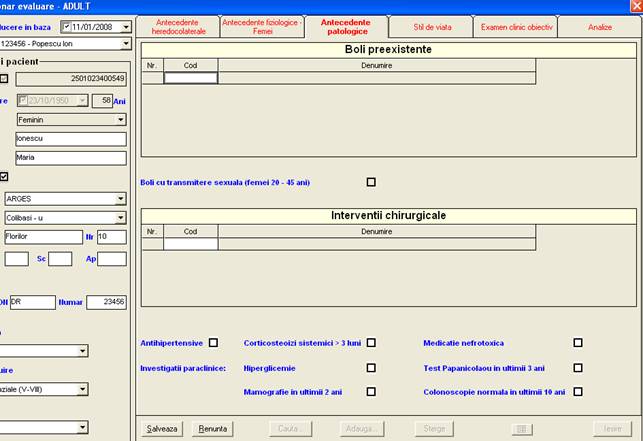Viewport: 643px width, 441px height.
Task: Expand the 123456 - Popescu Ion dropdown
Action: (x=126, y=44)
